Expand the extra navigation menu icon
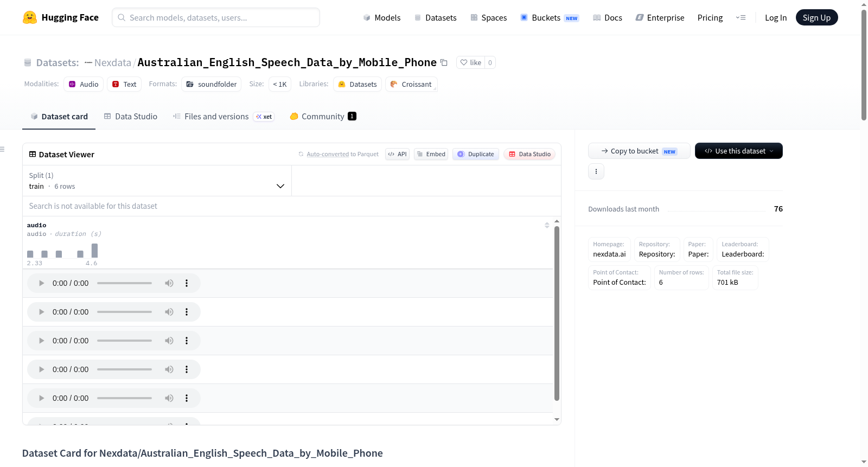Viewport: 868px width, 467px height. tap(741, 17)
